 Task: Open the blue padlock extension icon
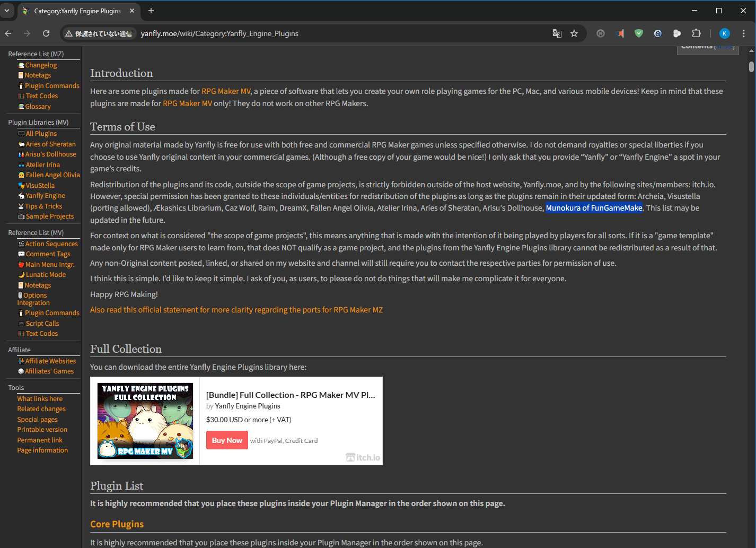[658, 33]
